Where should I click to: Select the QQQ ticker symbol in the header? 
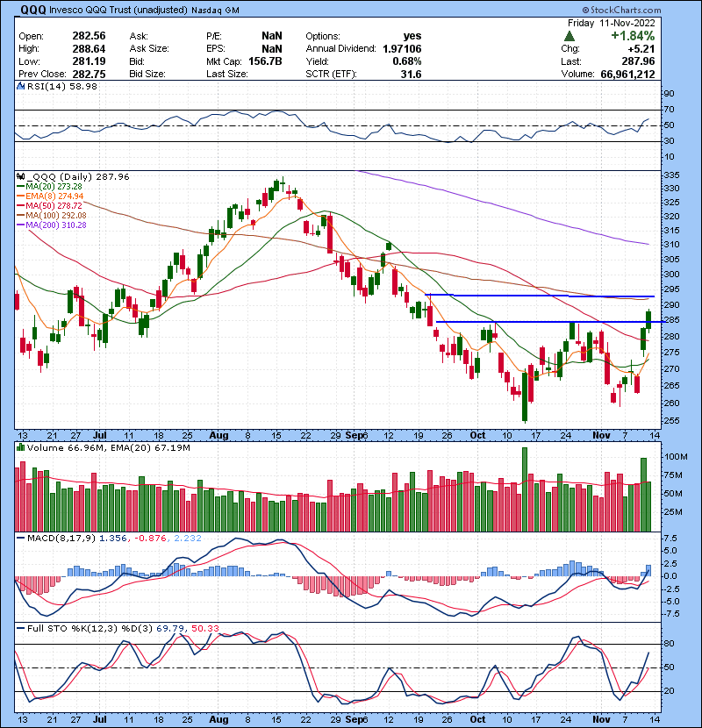33,10
